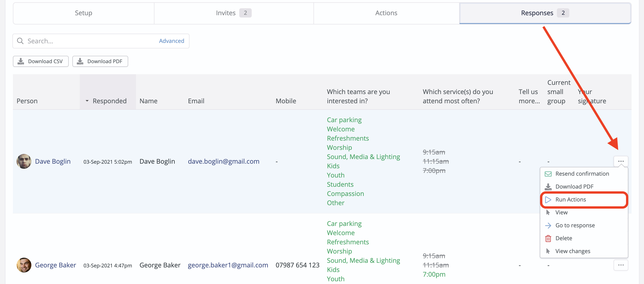This screenshot has height=284, width=644.
Task: Switch to the Setup tab
Action: 83,13
